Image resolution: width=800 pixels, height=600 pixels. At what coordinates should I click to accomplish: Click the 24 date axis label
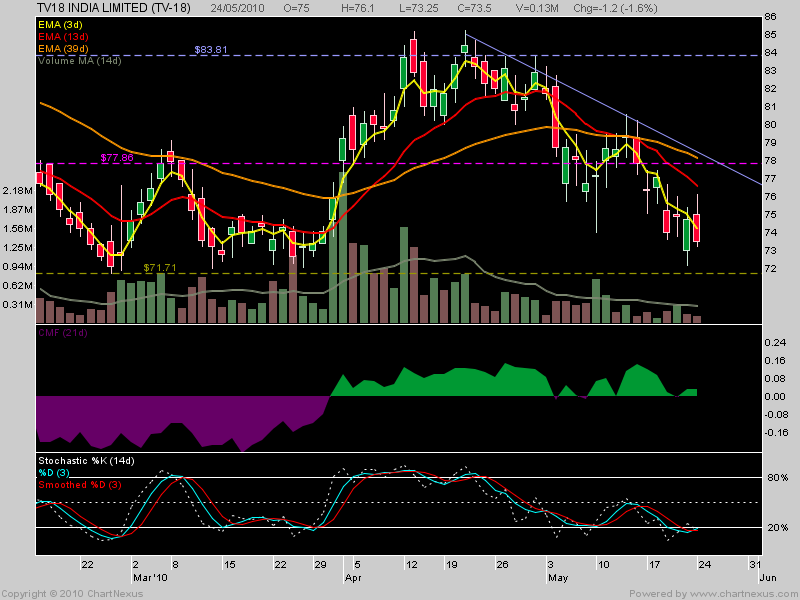click(705, 564)
